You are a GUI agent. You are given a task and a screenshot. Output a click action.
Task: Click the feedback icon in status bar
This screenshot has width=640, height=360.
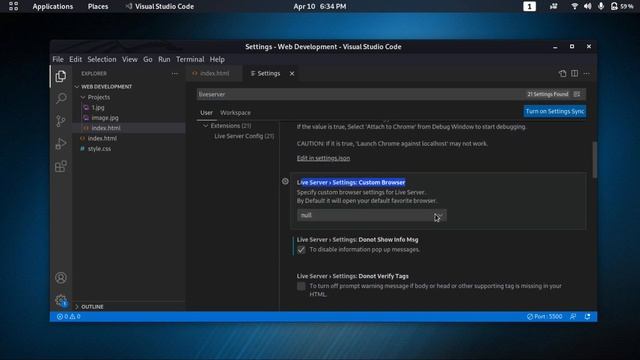pyautogui.click(x=573, y=317)
